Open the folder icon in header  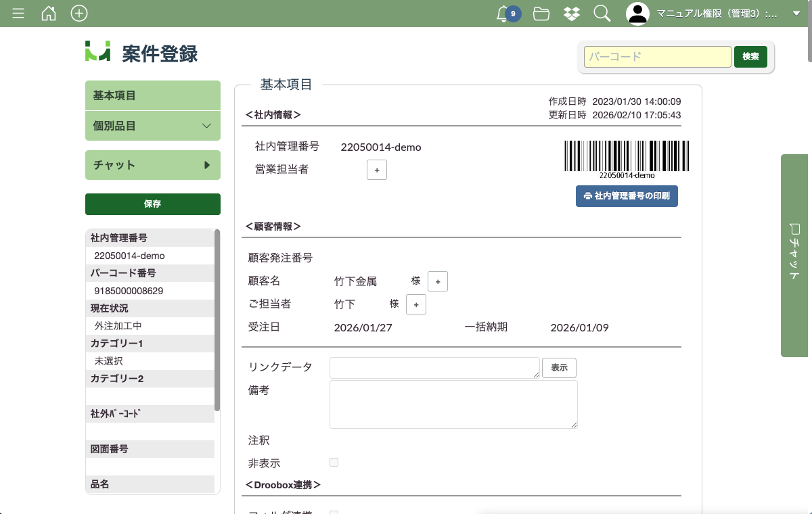point(541,14)
